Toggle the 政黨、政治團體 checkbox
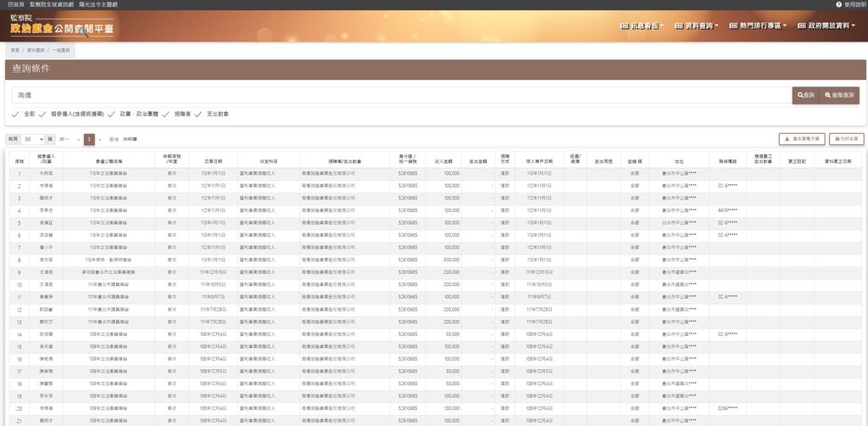The image size is (868, 426). pos(111,114)
